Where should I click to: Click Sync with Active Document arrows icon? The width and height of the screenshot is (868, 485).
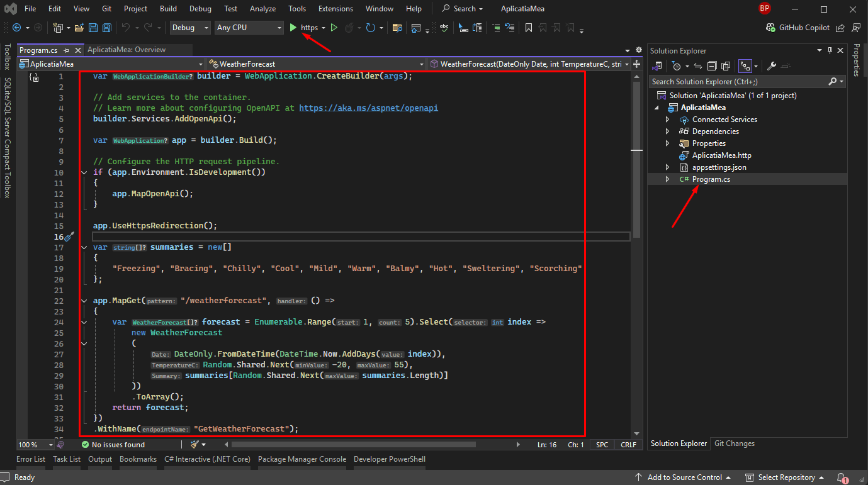tap(698, 66)
